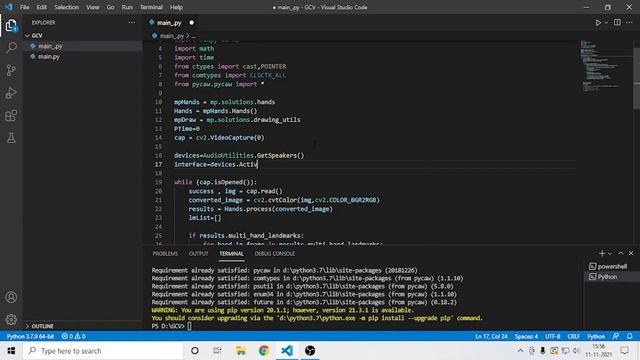Open the Edit menu
The image size is (640, 360).
click(42, 7)
